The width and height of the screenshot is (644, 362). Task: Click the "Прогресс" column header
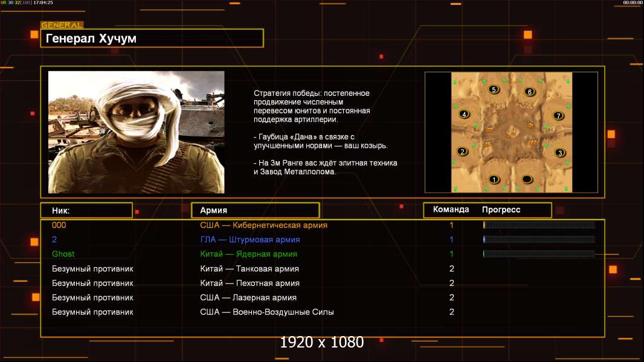[x=501, y=210]
